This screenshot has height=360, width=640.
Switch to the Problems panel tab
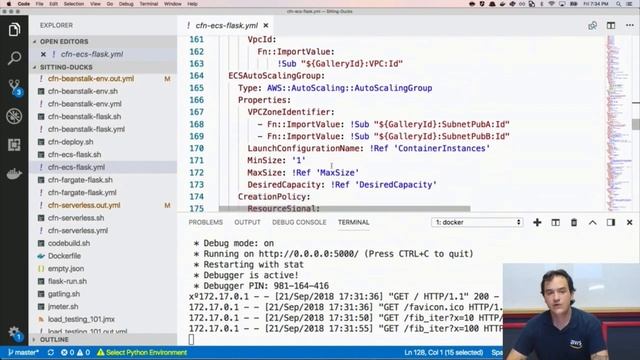coord(206,222)
